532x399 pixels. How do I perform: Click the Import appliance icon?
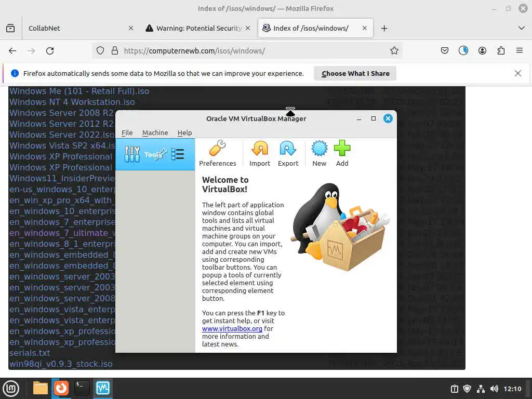[x=260, y=153]
